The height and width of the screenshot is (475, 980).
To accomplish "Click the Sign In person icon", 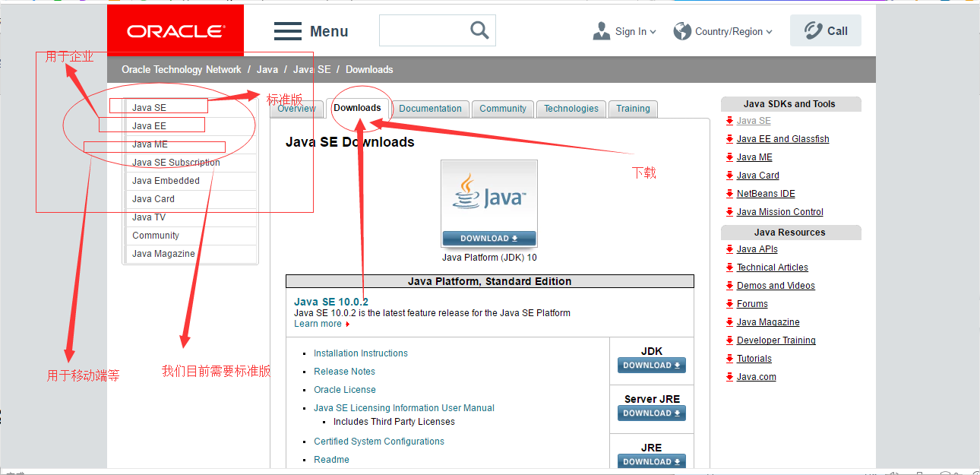I will coord(602,31).
